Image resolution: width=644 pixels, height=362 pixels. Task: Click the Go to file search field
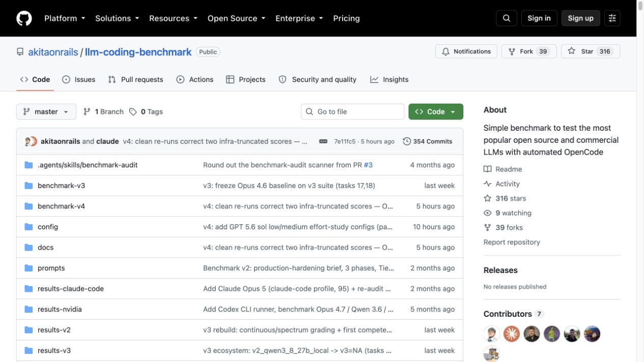[x=353, y=112]
